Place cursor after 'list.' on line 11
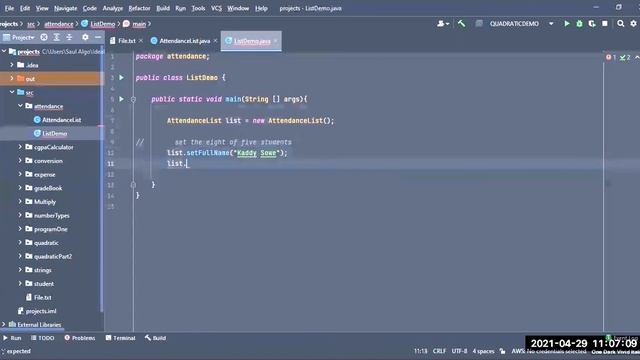The image size is (640, 360). pyautogui.click(x=187, y=164)
